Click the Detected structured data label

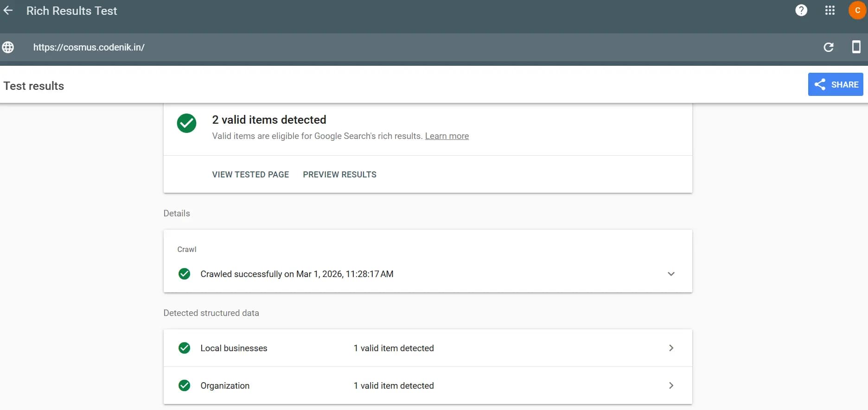[211, 313]
